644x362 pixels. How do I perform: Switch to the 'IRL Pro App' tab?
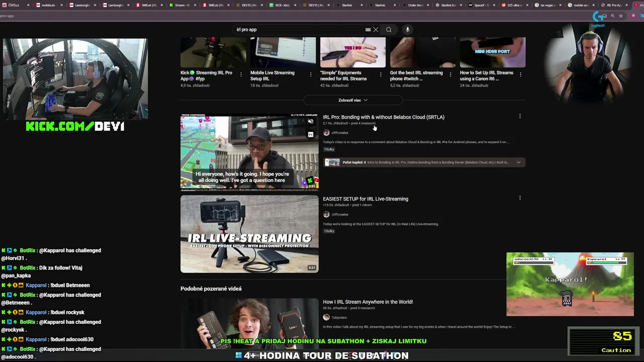click(x=614, y=5)
